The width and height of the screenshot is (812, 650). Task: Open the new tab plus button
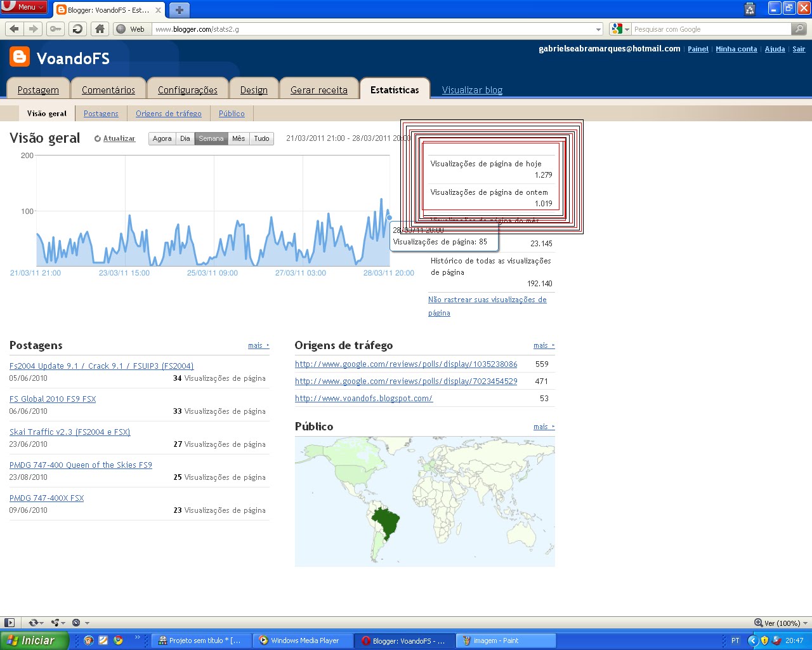(x=180, y=10)
